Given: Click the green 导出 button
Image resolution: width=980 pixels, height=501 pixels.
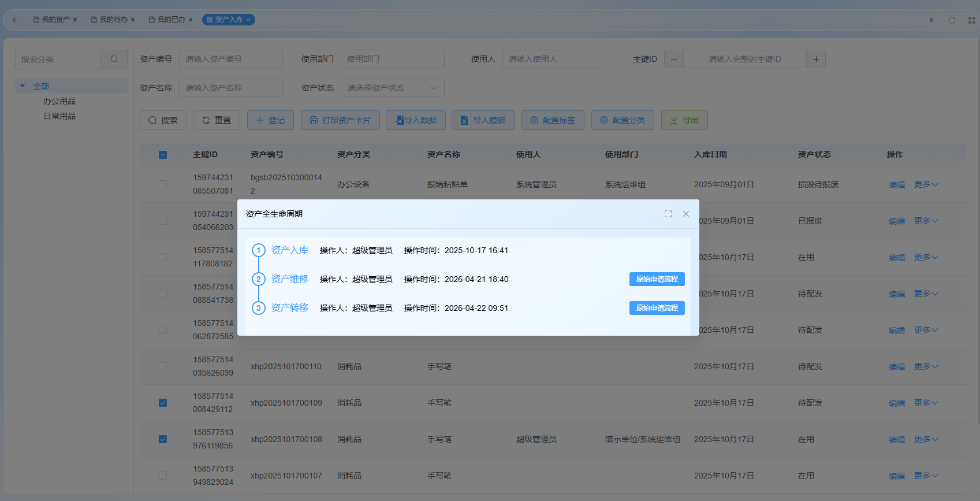Looking at the screenshot, I should pos(684,120).
